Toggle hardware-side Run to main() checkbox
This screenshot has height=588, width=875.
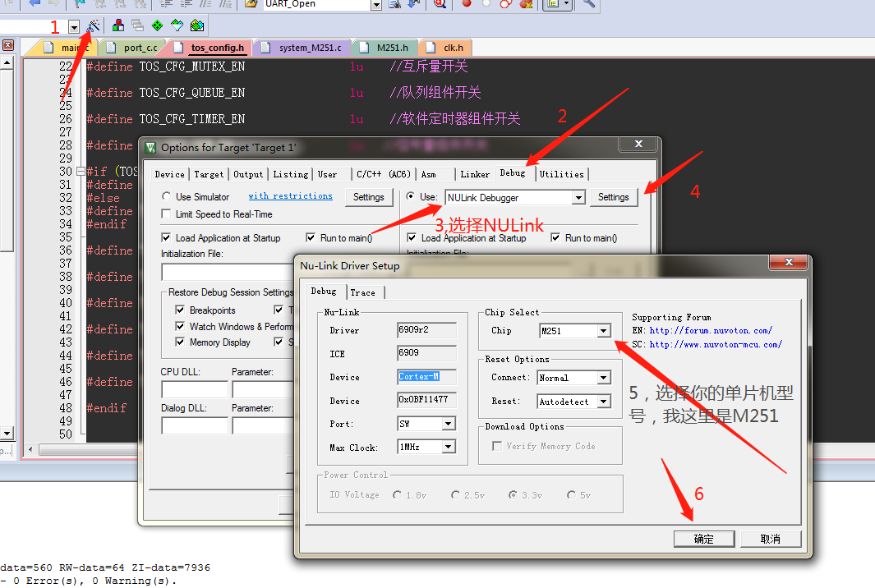pos(555,237)
